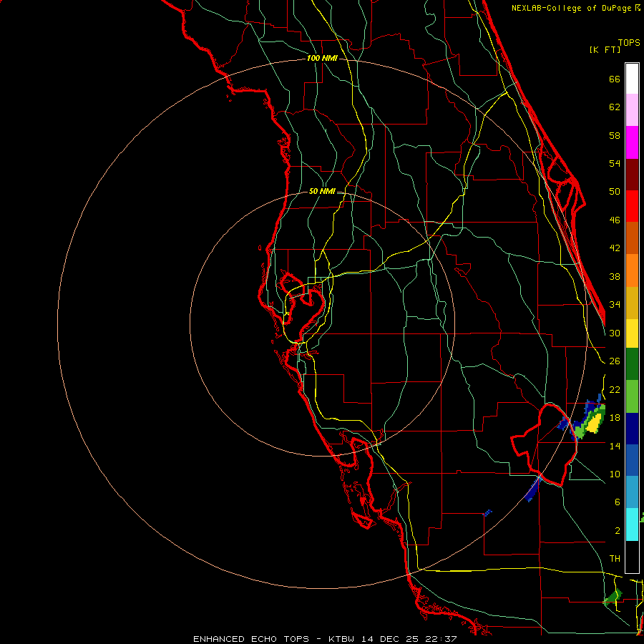Screen dimensions: 644x644
Task: Click the bright red 50 kft swatch
Action: click(x=632, y=206)
